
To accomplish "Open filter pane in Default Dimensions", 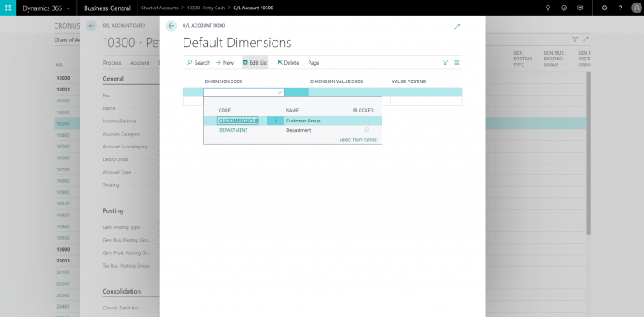I will coord(445,62).
